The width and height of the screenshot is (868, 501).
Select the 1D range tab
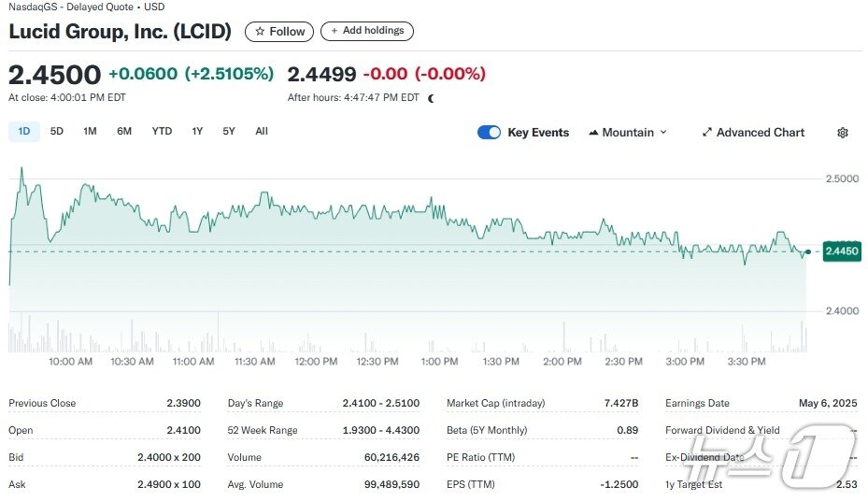pyautogui.click(x=23, y=131)
